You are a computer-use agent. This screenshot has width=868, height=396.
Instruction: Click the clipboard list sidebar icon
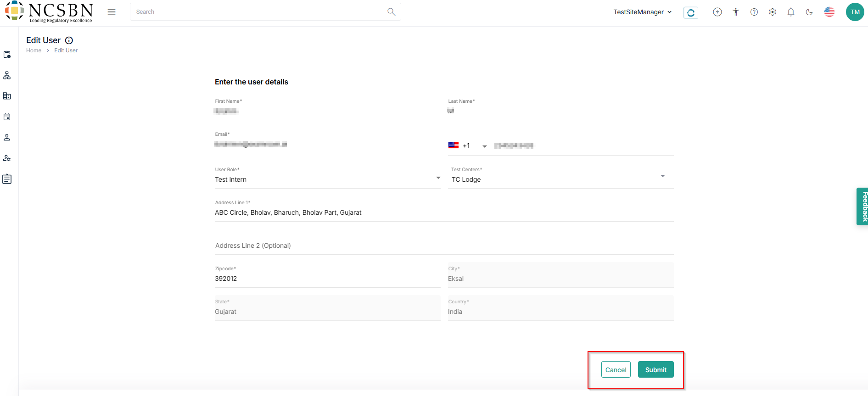click(x=7, y=179)
